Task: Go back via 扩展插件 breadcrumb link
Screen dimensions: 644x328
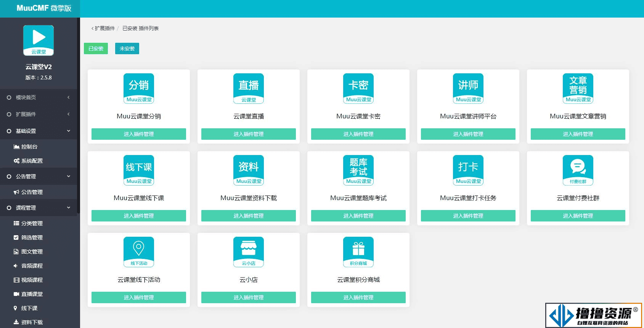Action: 103,28
